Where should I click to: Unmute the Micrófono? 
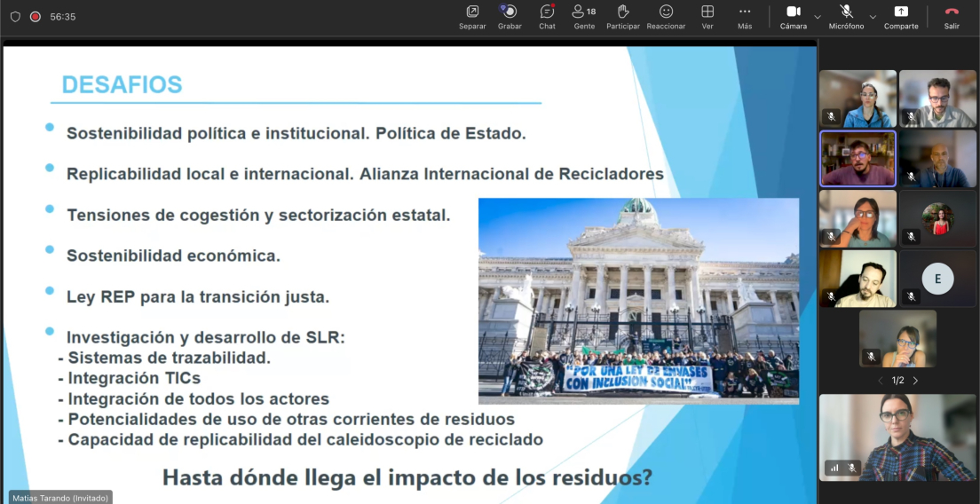(x=846, y=17)
